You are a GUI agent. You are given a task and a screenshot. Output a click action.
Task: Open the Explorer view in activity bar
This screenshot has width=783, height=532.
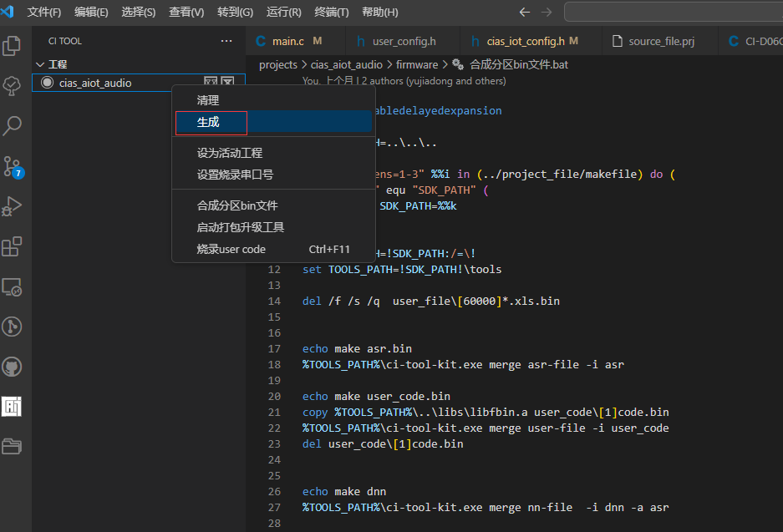point(12,46)
